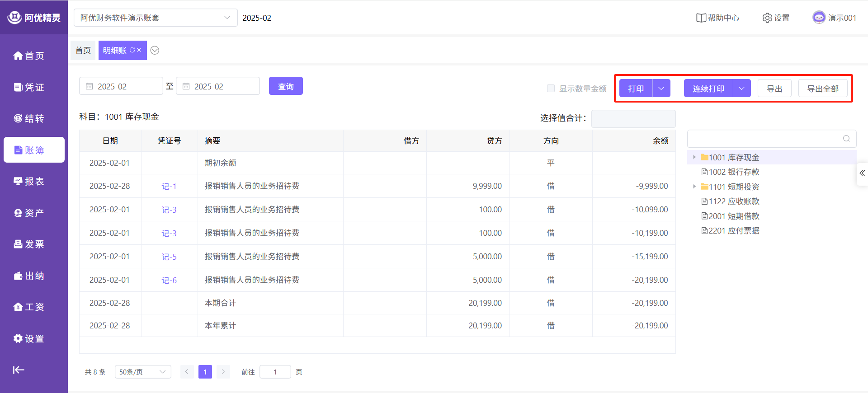868x393 pixels.
Task: Open voucher link 记-5
Action: [169, 257]
